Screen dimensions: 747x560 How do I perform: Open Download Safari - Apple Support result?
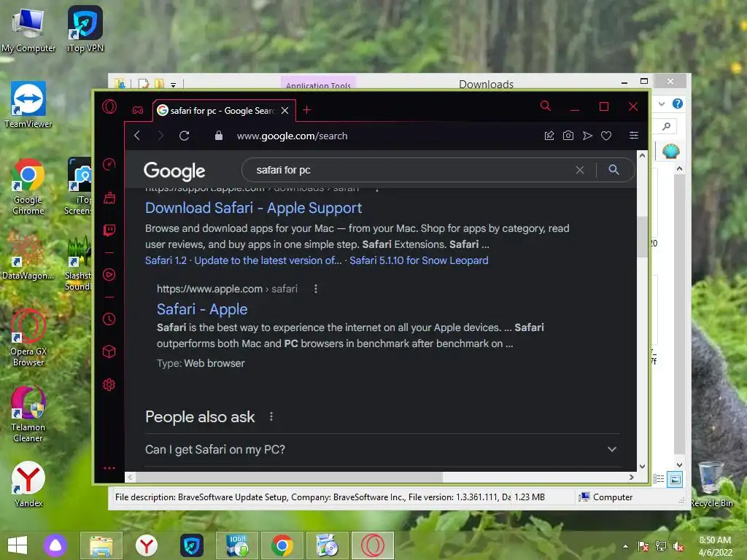click(253, 208)
